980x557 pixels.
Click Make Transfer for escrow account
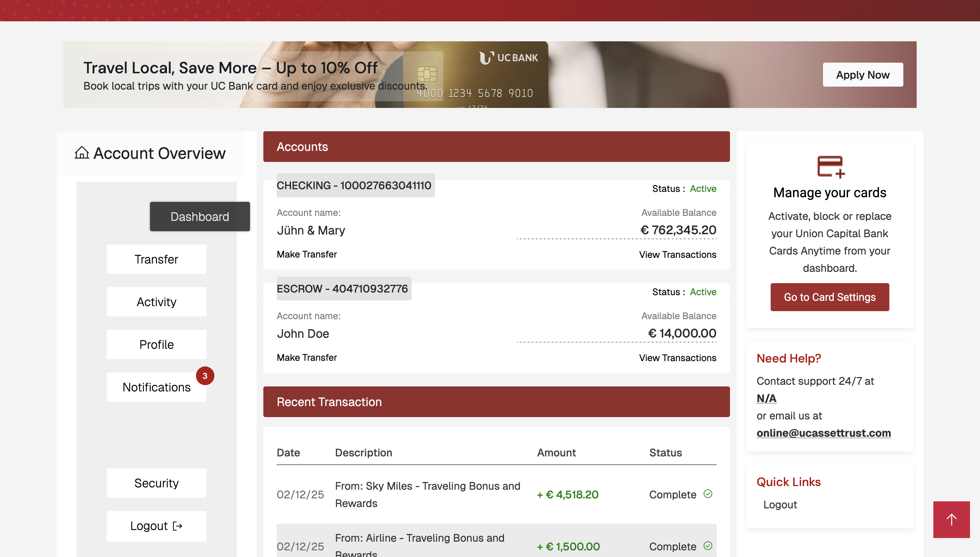(307, 358)
